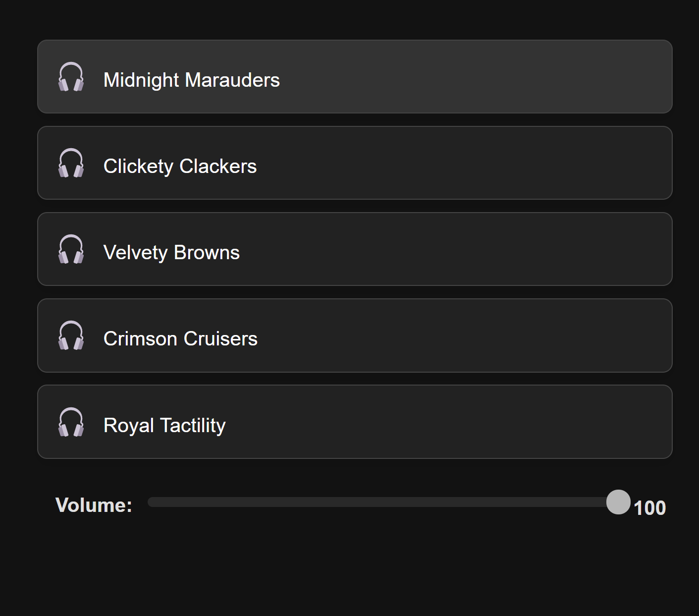
Task: Click the Crimson Cruisers name label
Action: click(180, 338)
